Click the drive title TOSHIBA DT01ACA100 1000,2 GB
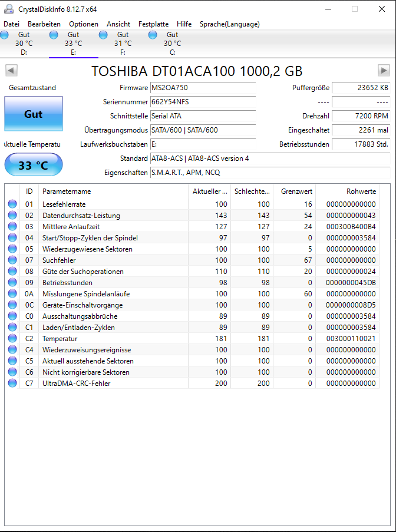The height and width of the screenshot is (532, 396). pyautogui.click(x=197, y=71)
